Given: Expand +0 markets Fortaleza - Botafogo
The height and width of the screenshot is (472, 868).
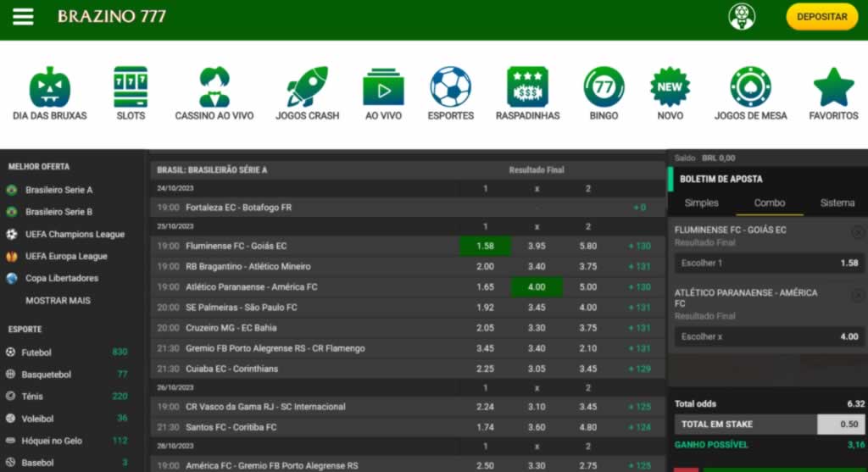Looking at the screenshot, I should coord(639,208).
